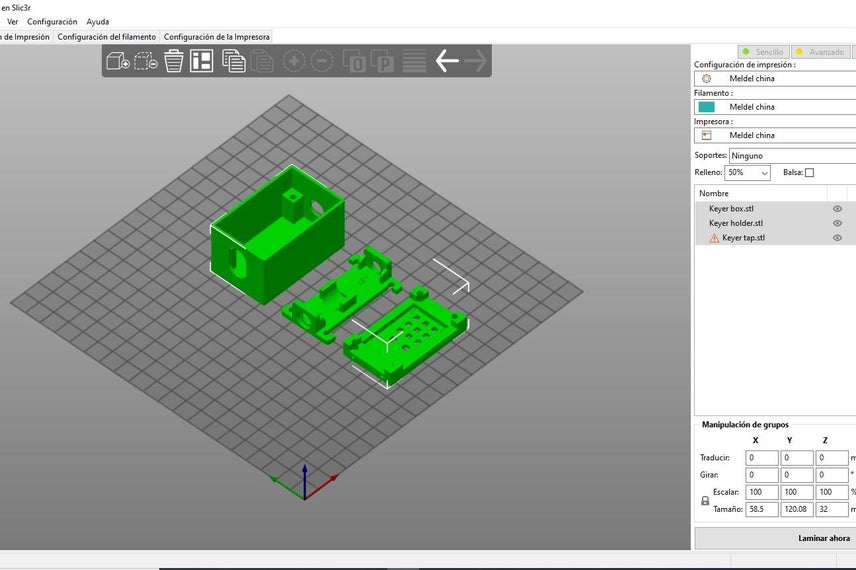Click the Traducir Z field
Viewport: 856px width, 570px height.
(832, 458)
